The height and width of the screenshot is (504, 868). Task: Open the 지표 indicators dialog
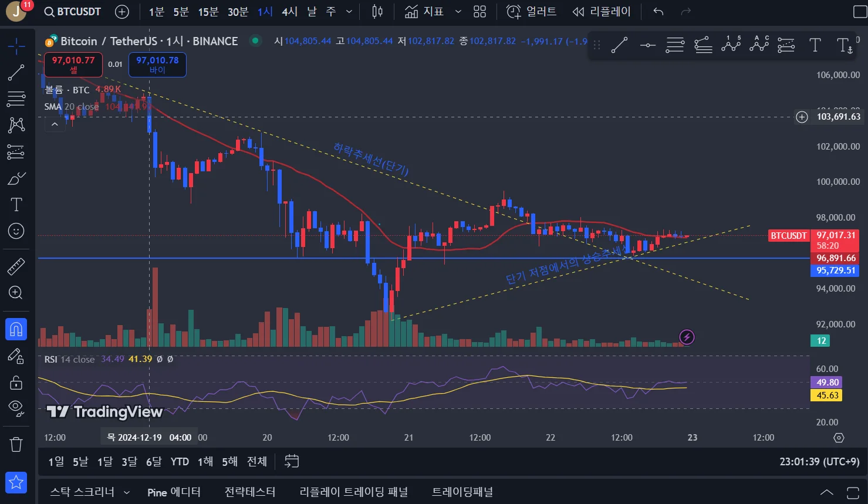pyautogui.click(x=424, y=12)
